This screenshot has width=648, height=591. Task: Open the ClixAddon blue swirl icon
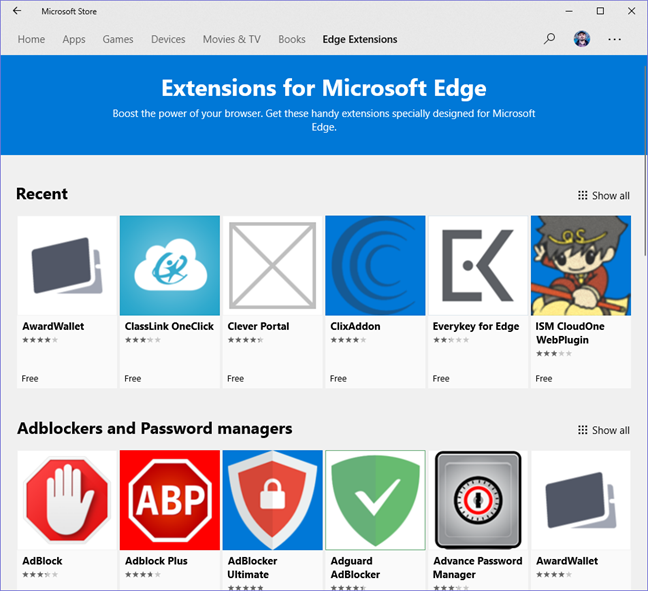pyautogui.click(x=375, y=265)
